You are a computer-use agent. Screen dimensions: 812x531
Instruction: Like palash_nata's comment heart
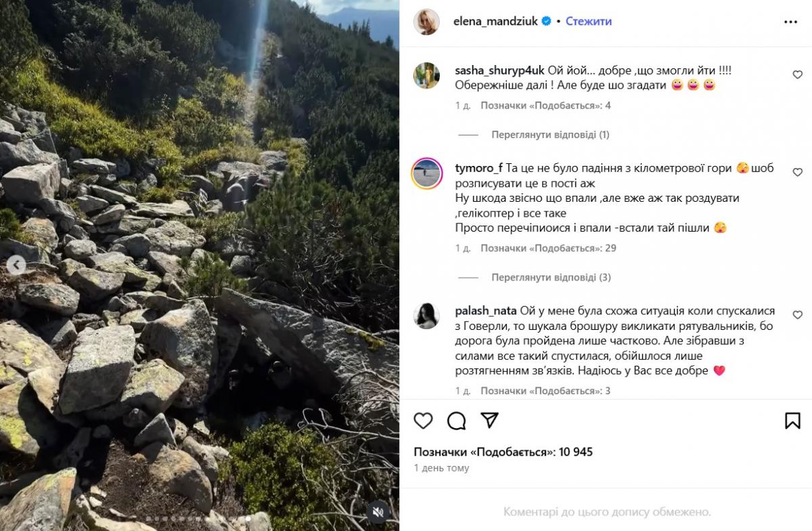pos(797,315)
